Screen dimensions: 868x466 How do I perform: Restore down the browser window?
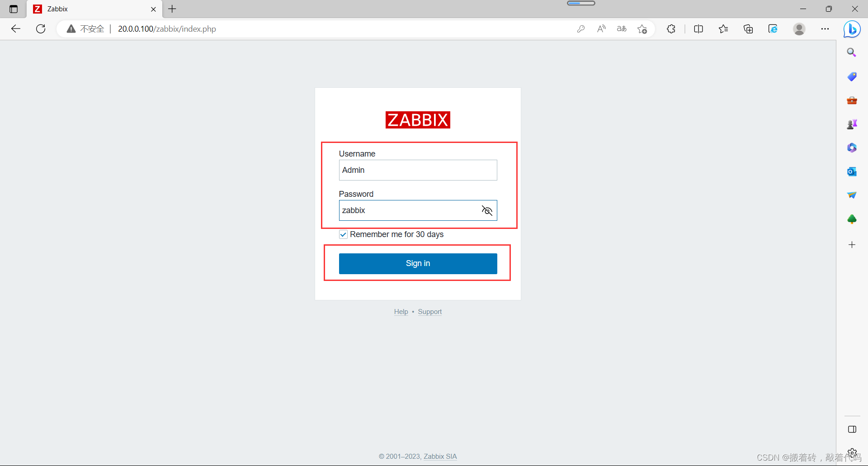click(829, 9)
